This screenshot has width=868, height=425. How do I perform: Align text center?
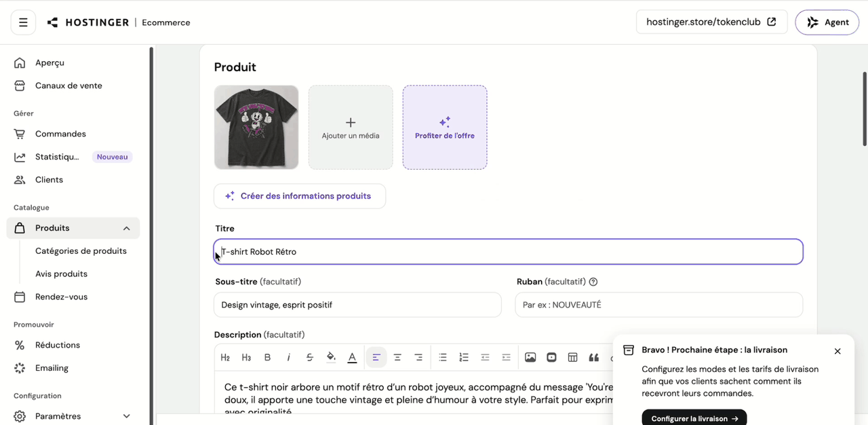397,357
